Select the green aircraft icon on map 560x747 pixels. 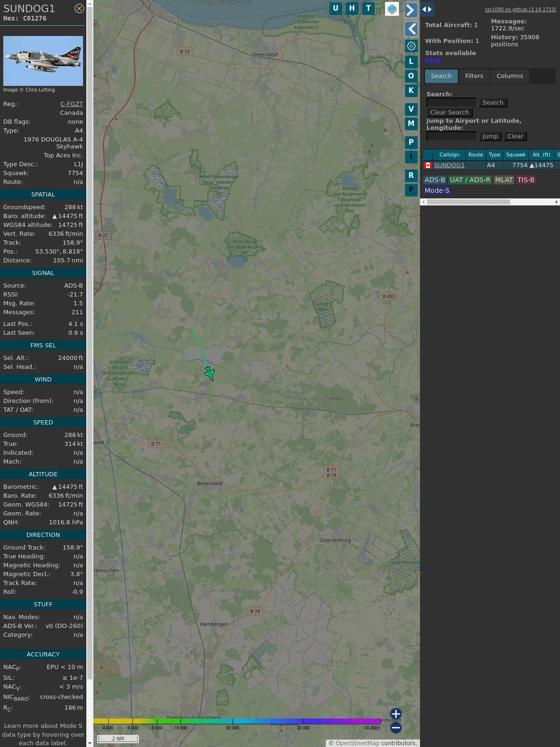pyautogui.click(x=210, y=373)
